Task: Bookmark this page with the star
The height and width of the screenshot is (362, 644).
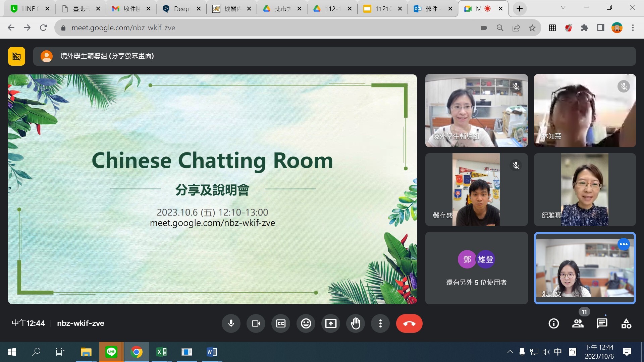Action: pyautogui.click(x=532, y=28)
